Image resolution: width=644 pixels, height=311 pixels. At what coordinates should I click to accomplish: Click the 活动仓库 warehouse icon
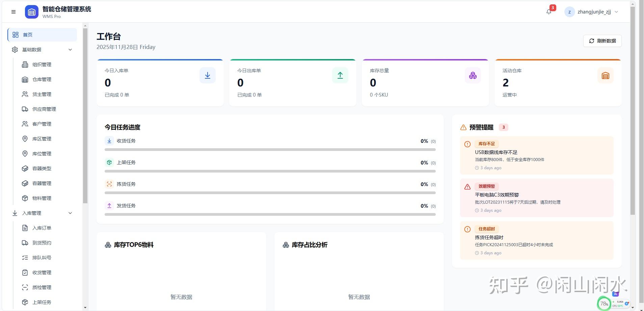606,75
